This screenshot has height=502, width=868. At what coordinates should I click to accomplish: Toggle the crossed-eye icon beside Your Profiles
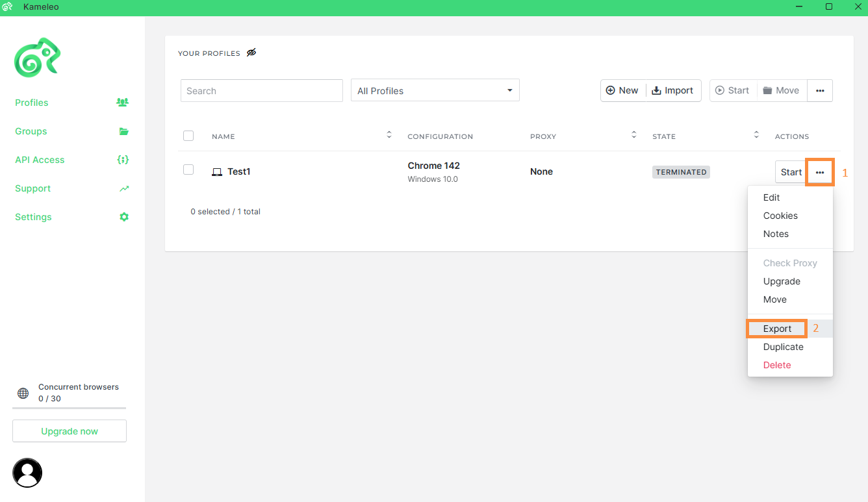251,53
